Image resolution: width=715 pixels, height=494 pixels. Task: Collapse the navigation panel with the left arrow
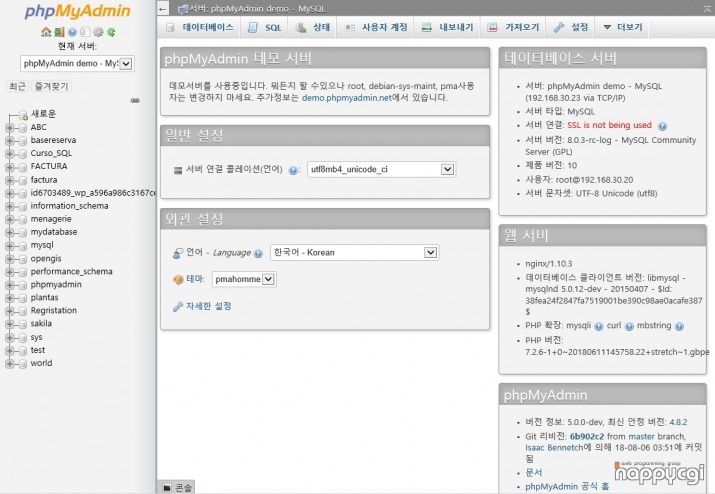coord(163,8)
